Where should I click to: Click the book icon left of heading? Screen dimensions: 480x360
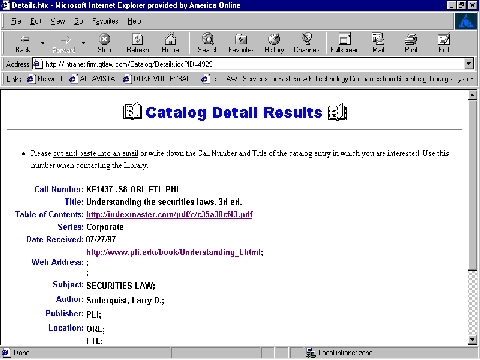pos(132,111)
